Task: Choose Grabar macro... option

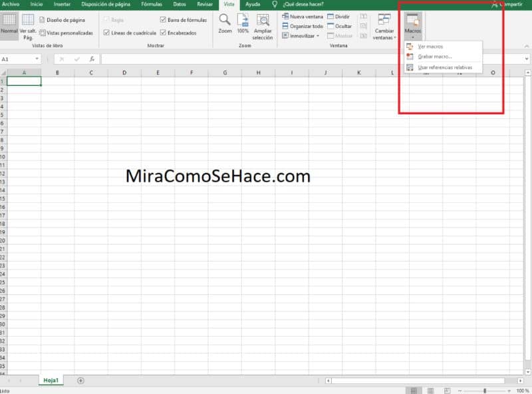Action: pyautogui.click(x=443, y=57)
